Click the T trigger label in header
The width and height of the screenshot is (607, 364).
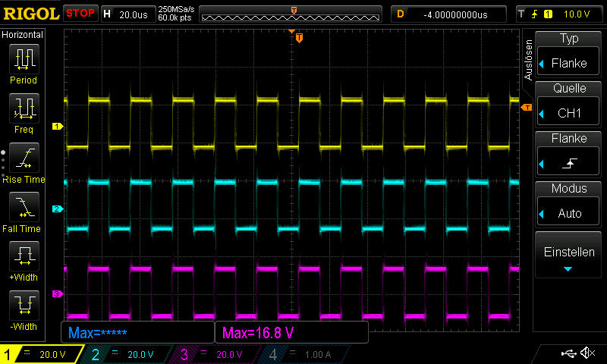tap(521, 14)
